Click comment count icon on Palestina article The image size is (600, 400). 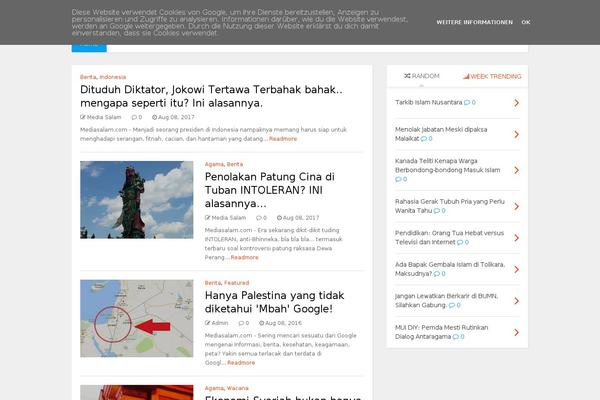pos(241,323)
